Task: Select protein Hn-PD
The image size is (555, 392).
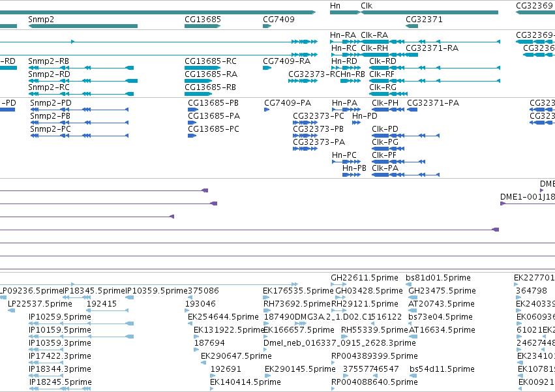Action: 365,116
